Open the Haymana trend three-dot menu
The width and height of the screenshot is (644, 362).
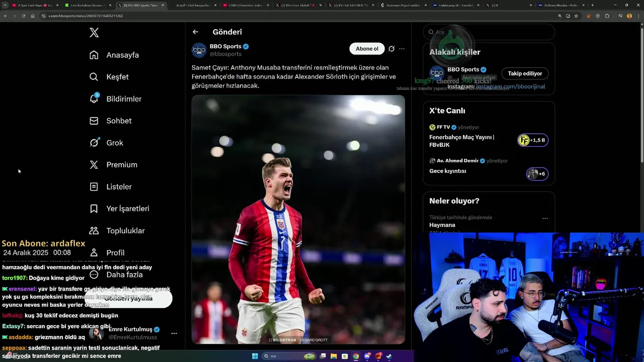(x=545, y=219)
